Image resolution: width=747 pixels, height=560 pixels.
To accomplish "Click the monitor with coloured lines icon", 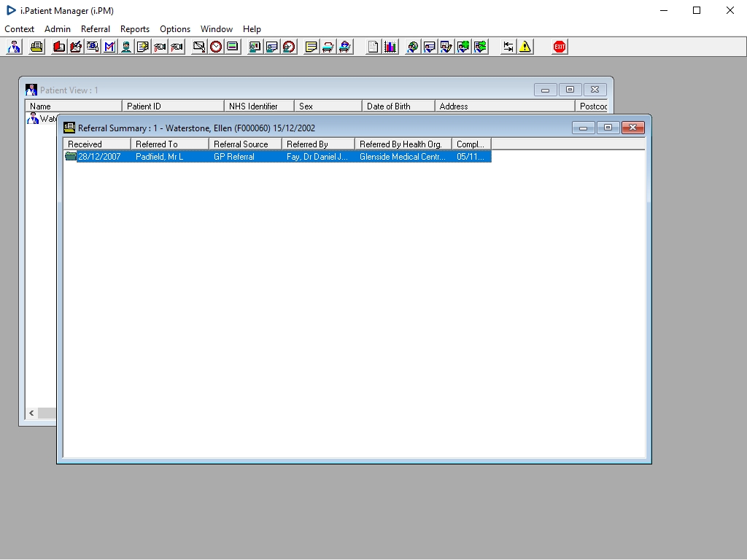I will (233, 47).
